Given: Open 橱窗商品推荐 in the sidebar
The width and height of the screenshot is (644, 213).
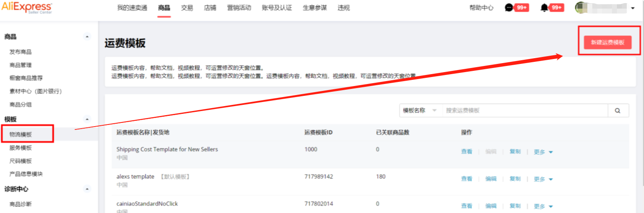Looking at the screenshot, I should (26, 78).
